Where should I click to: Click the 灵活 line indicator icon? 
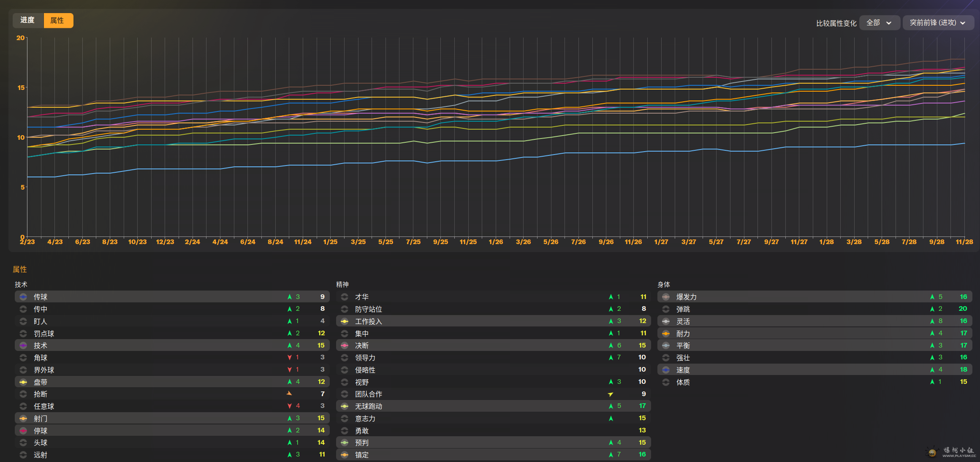point(666,321)
